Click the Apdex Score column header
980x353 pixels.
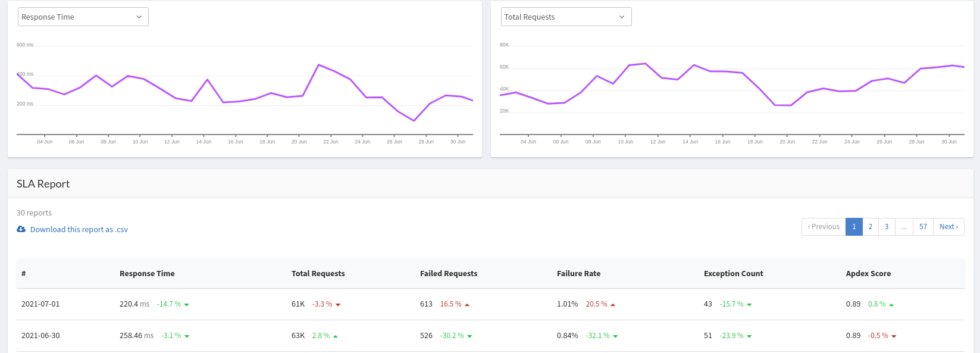click(x=868, y=274)
